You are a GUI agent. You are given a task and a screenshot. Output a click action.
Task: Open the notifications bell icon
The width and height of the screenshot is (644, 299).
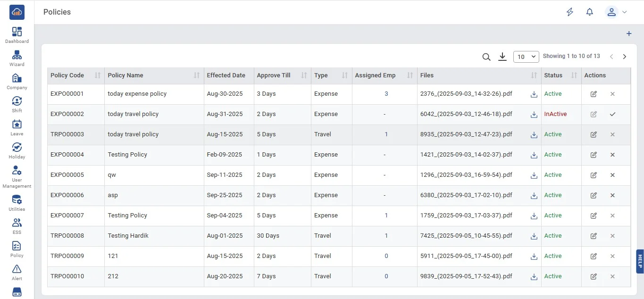point(589,12)
